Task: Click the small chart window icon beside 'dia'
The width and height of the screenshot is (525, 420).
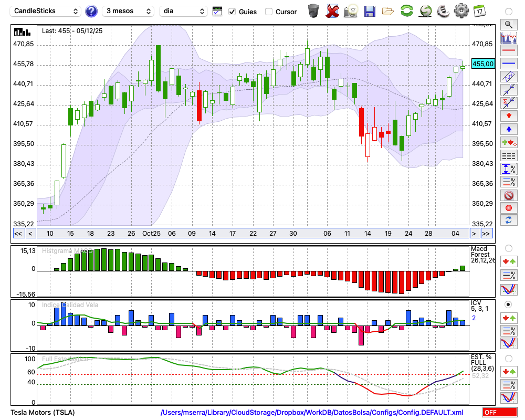Action: pyautogui.click(x=217, y=11)
